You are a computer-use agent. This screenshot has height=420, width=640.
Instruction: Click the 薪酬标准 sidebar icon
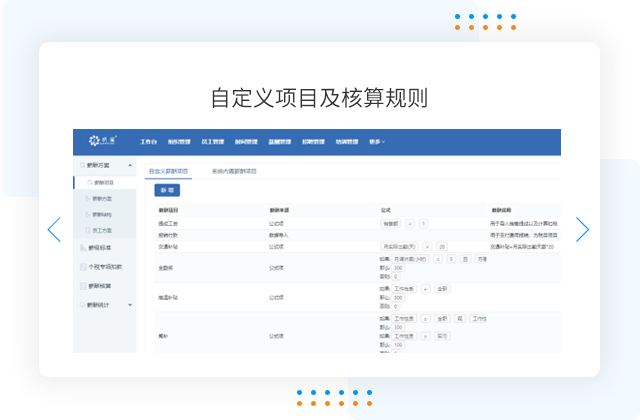pos(83,247)
